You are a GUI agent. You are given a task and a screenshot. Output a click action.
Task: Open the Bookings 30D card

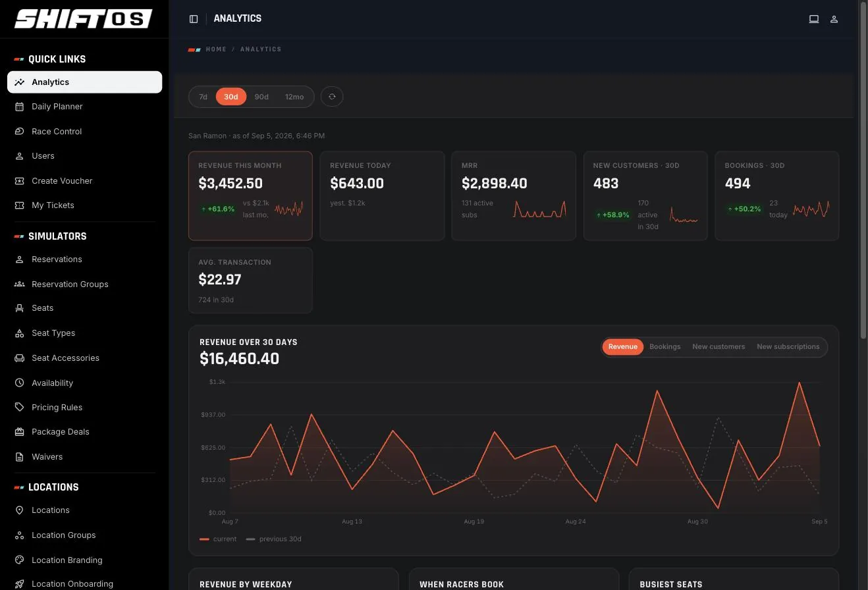777,196
